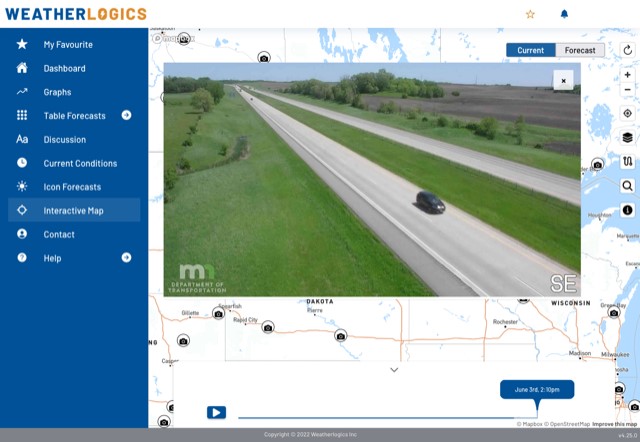Switch to Current map mode
Screen dimensions: 640x442
(531, 50)
